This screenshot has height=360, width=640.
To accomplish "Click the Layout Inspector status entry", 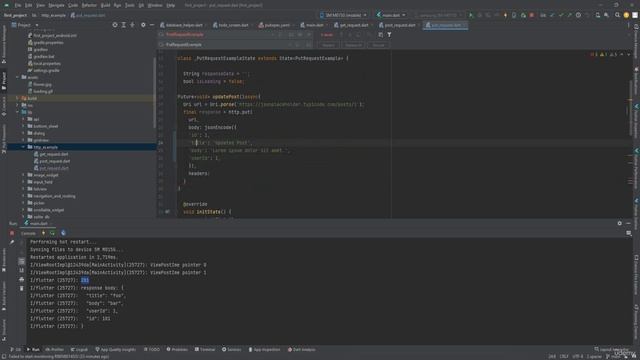I will 612,349.
